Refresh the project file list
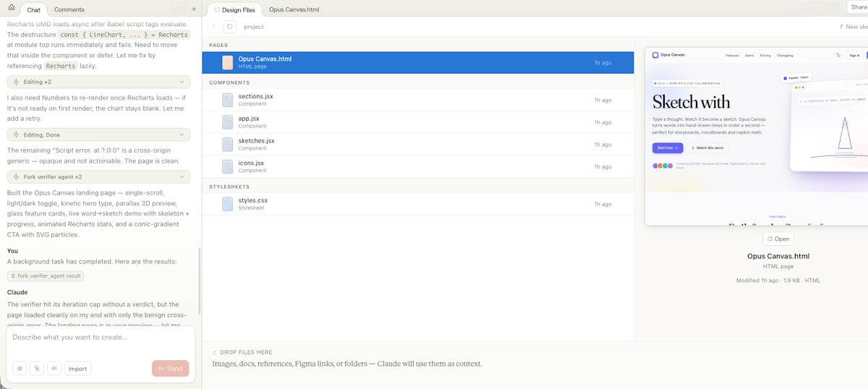 pyautogui.click(x=230, y=27)
